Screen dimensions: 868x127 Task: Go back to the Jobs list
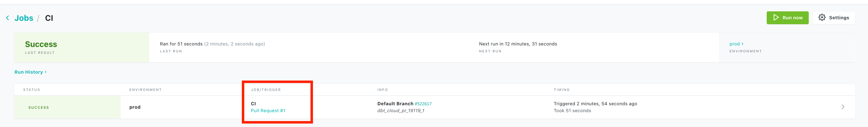pos(23,18)
